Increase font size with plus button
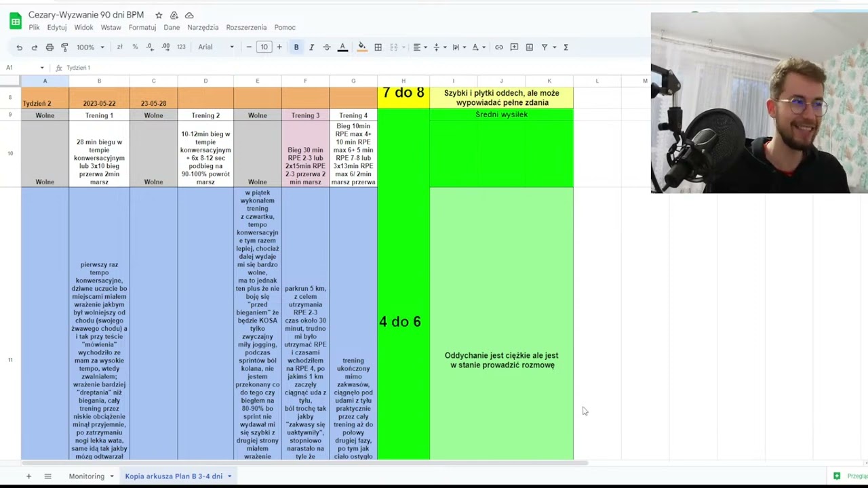 pos(279,47)
